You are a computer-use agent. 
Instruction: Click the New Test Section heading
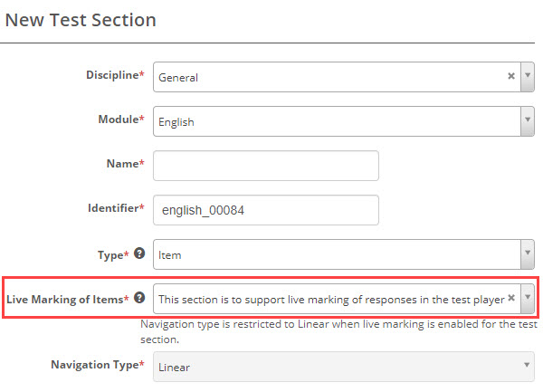pos(81,19)
